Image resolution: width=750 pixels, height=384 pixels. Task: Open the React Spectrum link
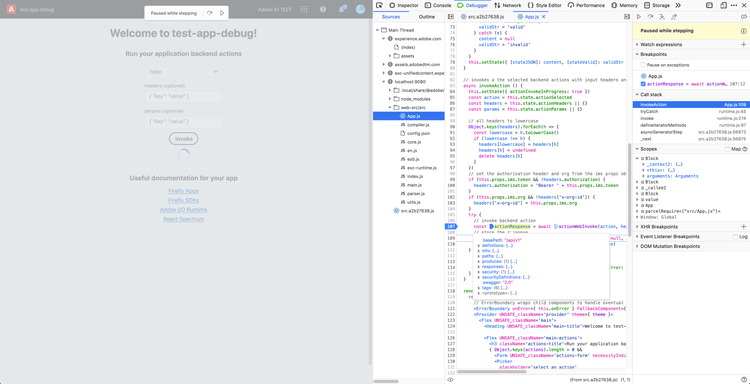click(x=184, y=219)
